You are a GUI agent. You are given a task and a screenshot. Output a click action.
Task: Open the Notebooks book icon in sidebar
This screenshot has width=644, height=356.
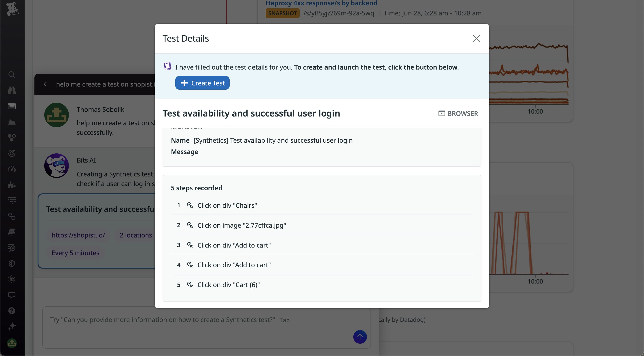(12, 232)
